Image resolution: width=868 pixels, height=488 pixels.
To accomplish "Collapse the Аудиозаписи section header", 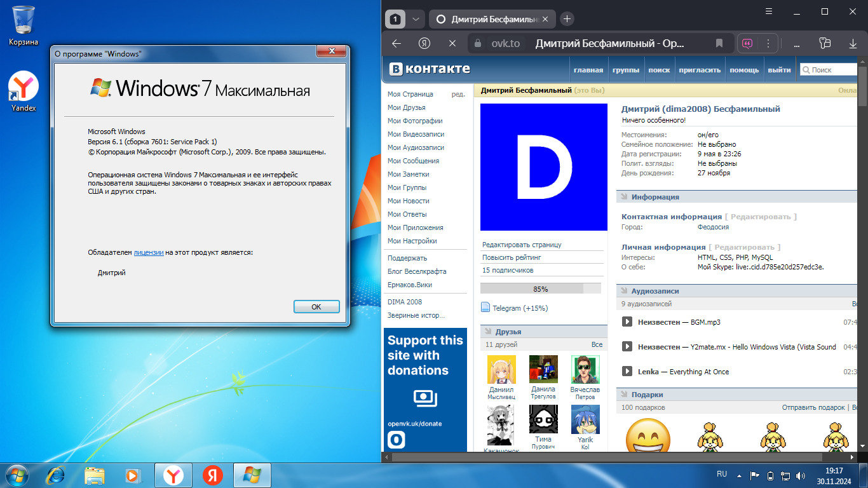I will (654, 291).
